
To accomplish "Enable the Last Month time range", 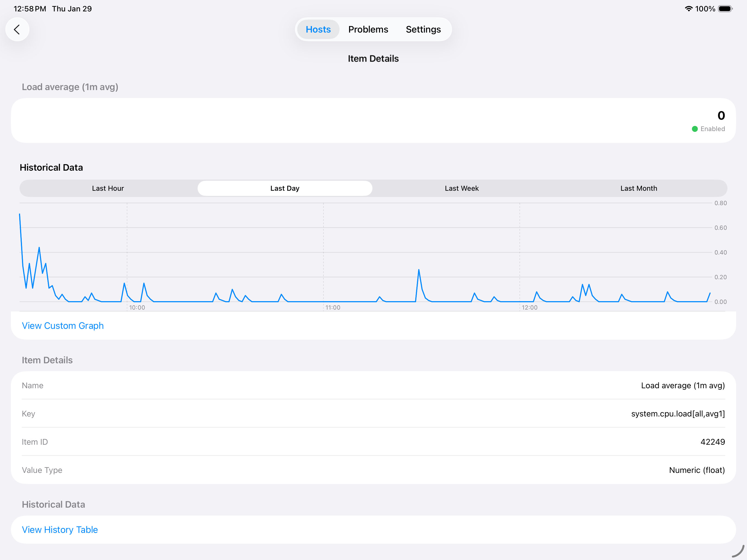I will click(x=639, y=188).
